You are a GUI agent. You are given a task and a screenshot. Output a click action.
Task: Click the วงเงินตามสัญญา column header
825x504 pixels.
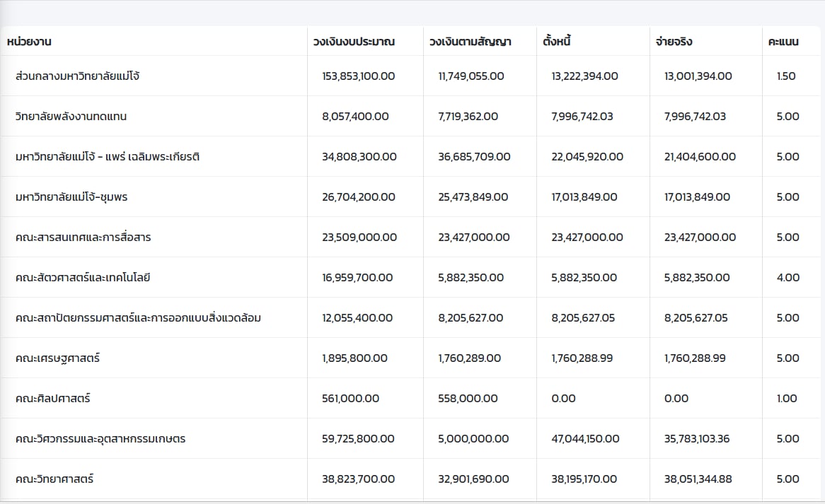[470, 42]
